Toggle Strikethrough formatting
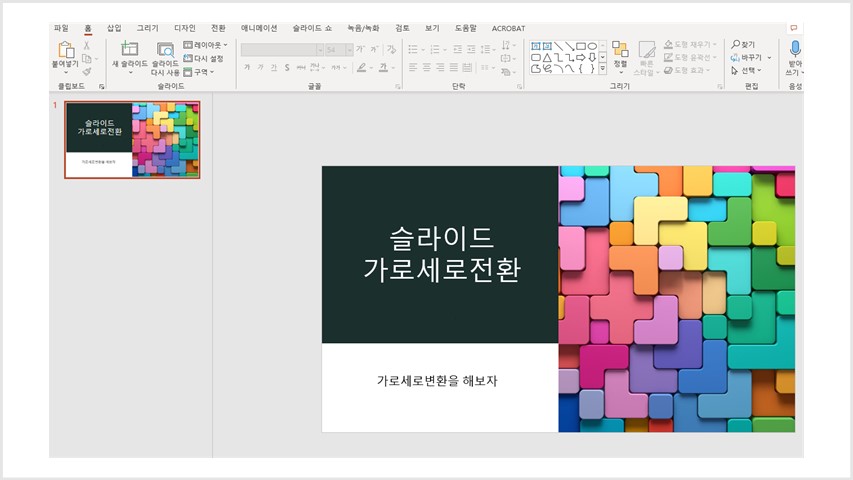 (x=301, y=67)
